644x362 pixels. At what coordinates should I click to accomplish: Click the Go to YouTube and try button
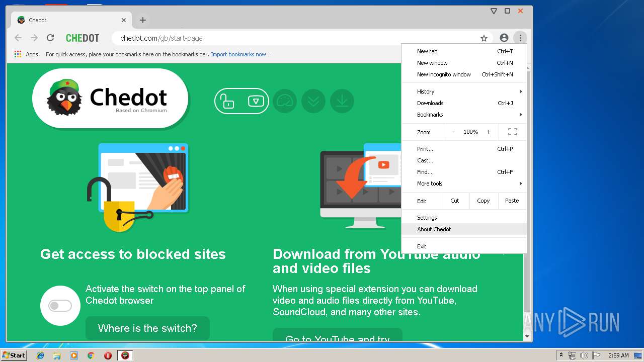338,335
